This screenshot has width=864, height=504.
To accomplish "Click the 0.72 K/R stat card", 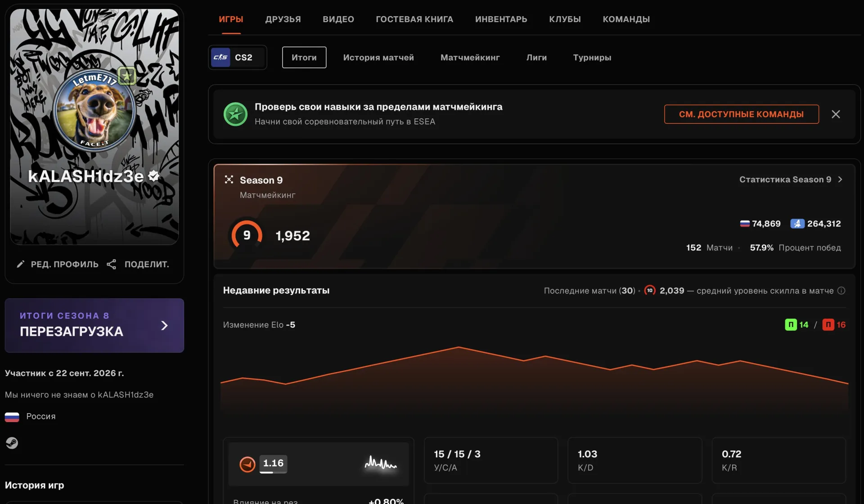I will [778, 460].
